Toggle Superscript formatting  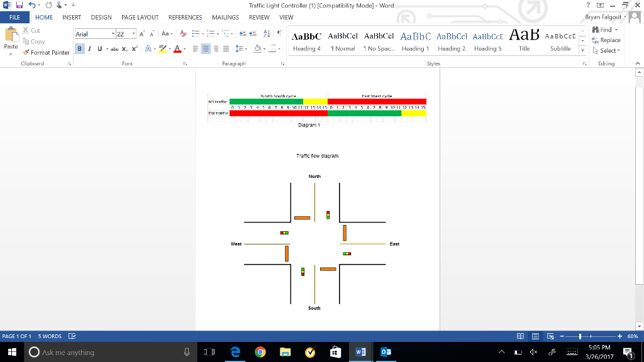[135, 49]
